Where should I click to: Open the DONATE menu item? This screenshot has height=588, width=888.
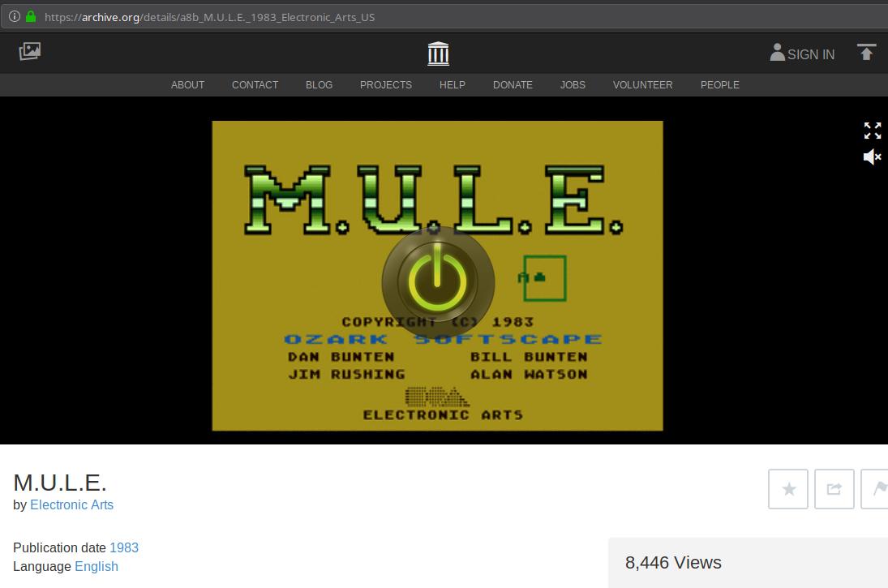point(513,85)
